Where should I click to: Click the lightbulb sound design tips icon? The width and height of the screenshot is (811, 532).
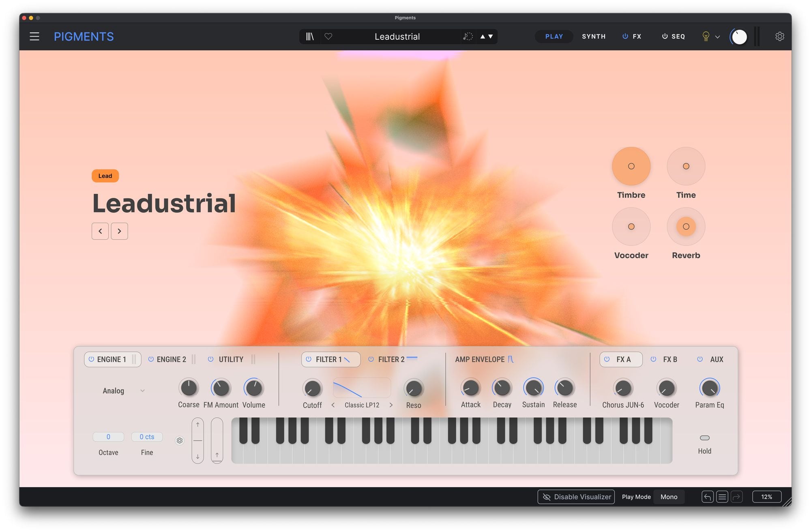pyautogui.click(x=706, y=36)
